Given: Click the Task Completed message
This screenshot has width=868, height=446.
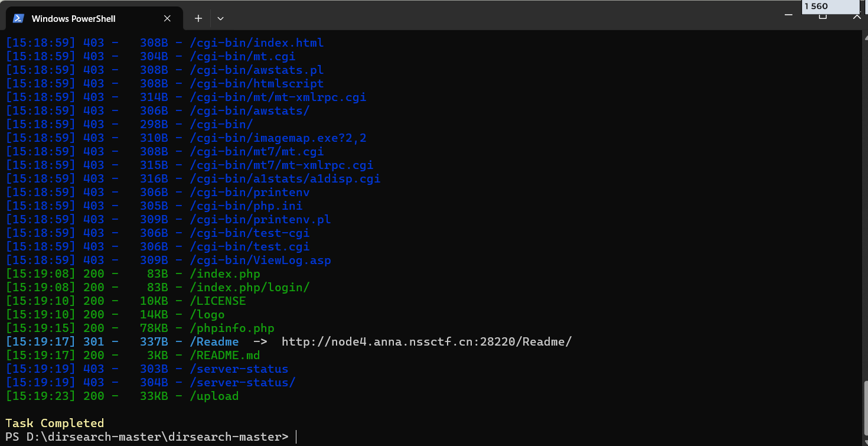Looking at the screenshot, I should pyautogui.click(x=55, y=424).
